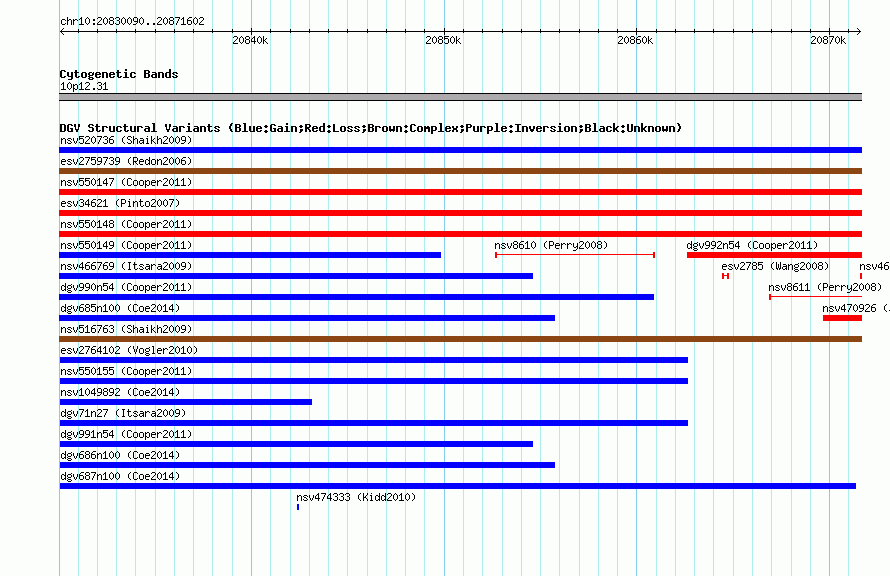Click the blue nsv550155 (Cooper2011) bar
This screenshot has height=576, width=890.
pos(373,381)
